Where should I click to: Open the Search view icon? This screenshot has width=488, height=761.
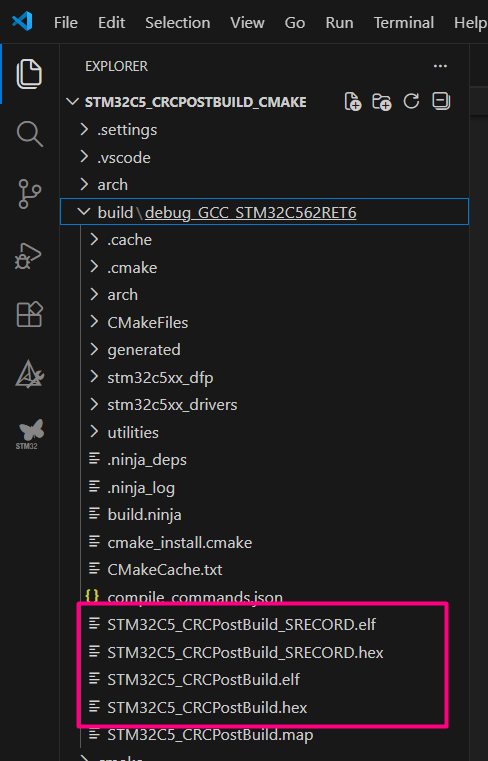pos(29,134)
